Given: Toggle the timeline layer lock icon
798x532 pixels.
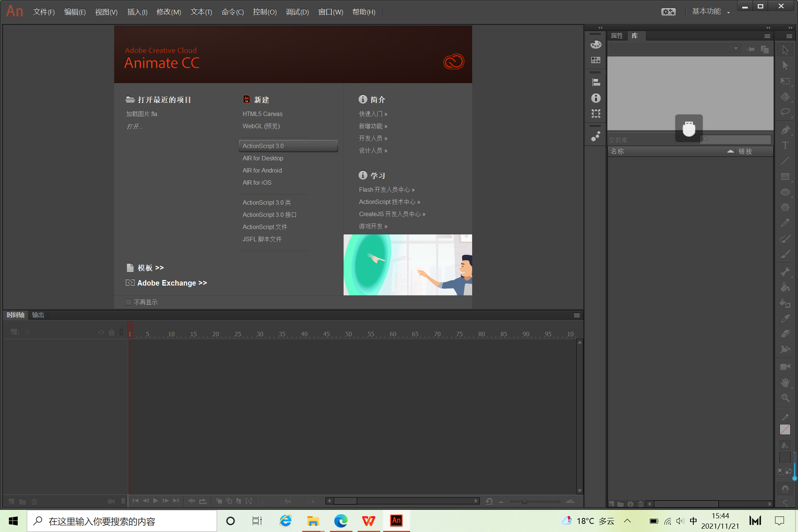Looking at the screenshot, I should tap(112, 332).
